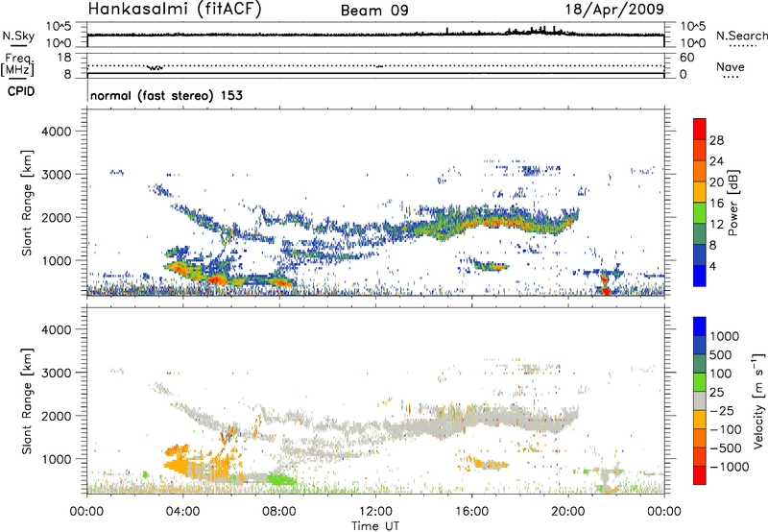The image size is (768, 532).
Task: Click the '60' Nave axis tick label
Action: (x=686, y=58)
